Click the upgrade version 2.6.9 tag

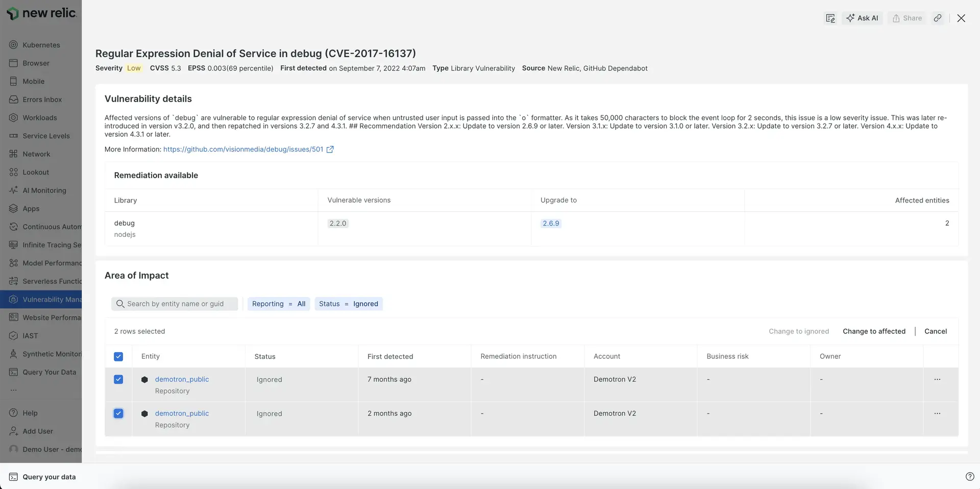click(x=551, y=224)
